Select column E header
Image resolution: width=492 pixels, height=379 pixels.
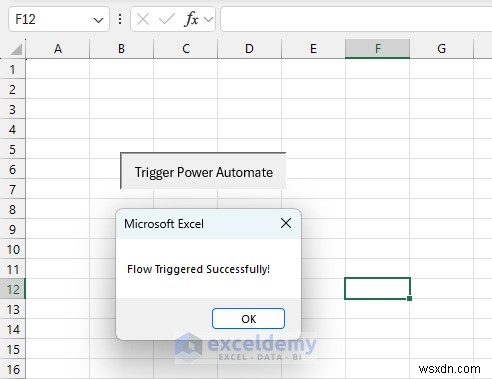313,49
